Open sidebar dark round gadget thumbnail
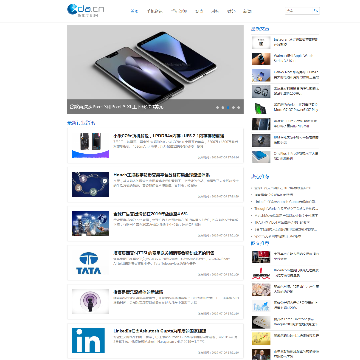The image size is (360, 360). tap(261, 140)
